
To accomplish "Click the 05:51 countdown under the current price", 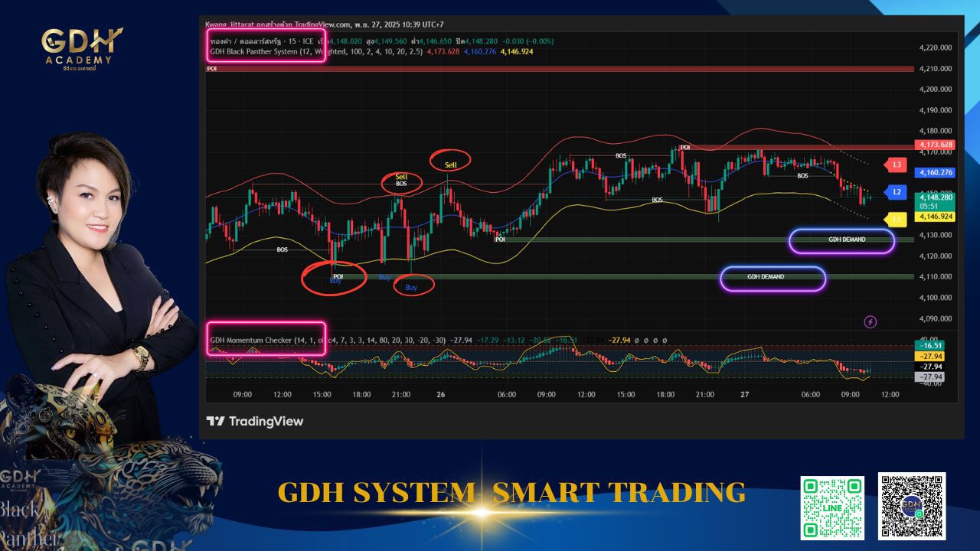I will (x=927, y=206).
